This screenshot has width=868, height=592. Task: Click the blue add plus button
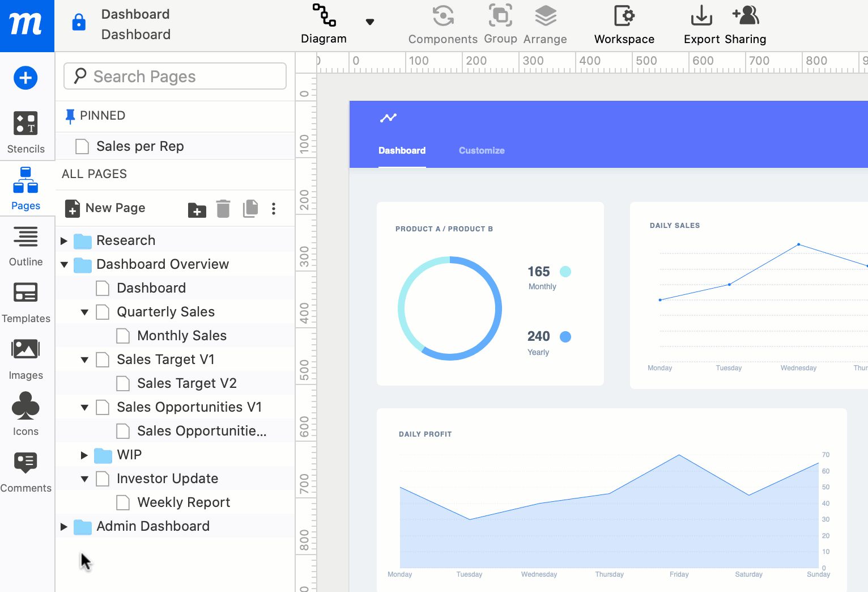[25, 78]
